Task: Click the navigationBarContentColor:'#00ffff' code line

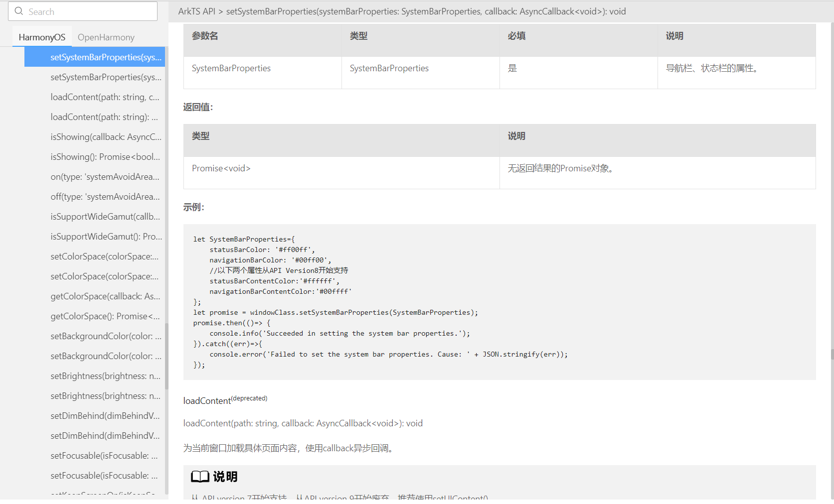Action: [281, 291]
